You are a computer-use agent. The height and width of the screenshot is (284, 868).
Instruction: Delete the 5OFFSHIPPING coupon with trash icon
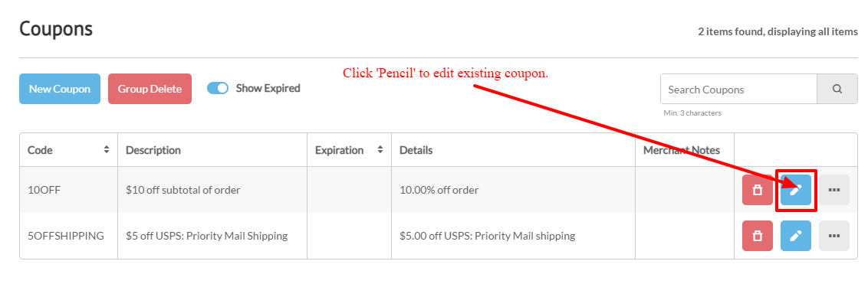(758, 236)
